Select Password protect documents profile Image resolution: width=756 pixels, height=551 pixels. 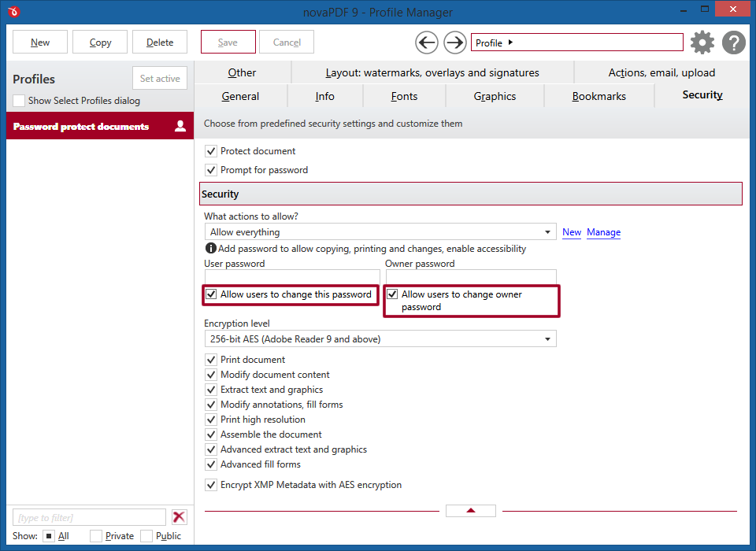100,126
